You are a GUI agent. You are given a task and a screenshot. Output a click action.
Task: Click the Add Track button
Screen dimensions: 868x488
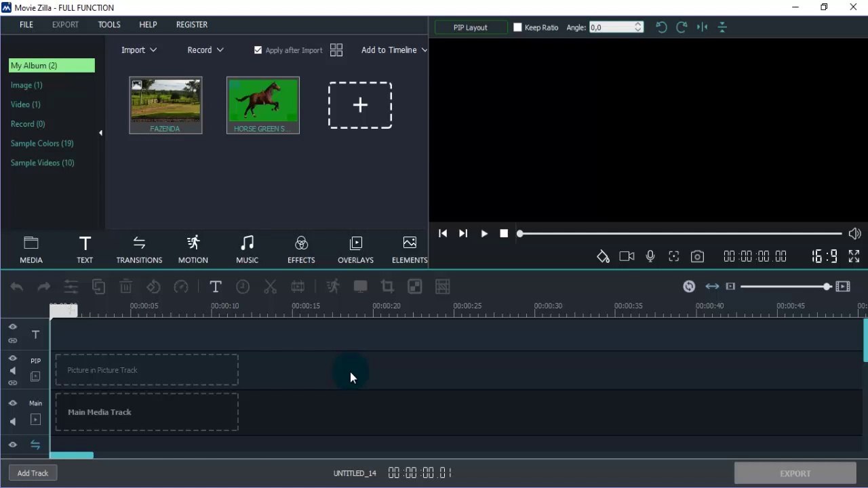(33, 473)
